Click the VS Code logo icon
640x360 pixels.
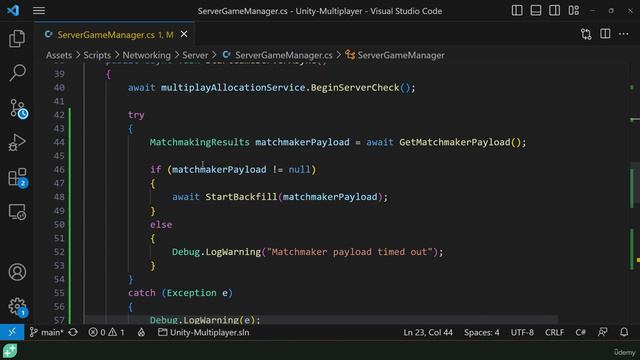[13, 10]
